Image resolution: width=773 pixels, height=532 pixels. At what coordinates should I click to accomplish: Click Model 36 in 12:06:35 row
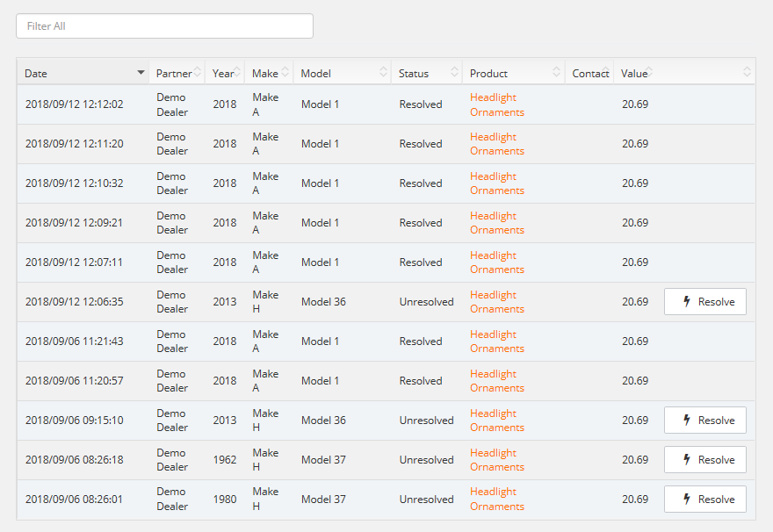click(323, 301)
